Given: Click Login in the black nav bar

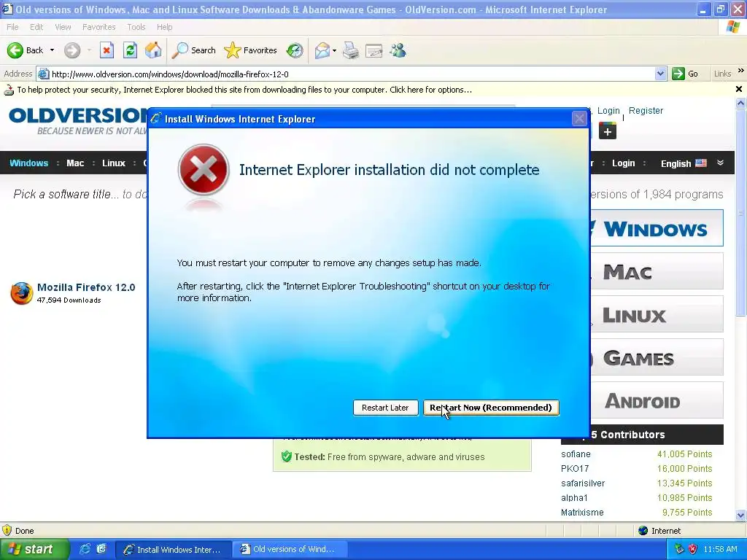Looking at the screenshot, I should [623, 163].
